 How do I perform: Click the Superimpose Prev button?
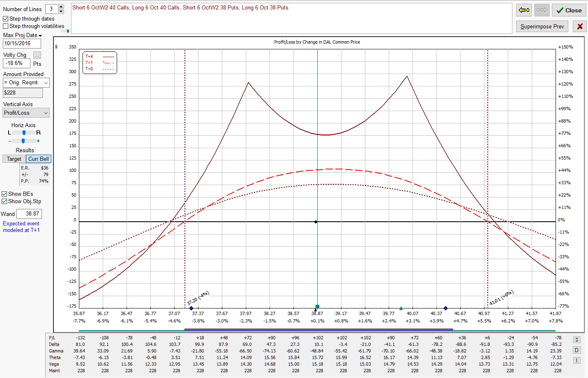click(542, 27)
